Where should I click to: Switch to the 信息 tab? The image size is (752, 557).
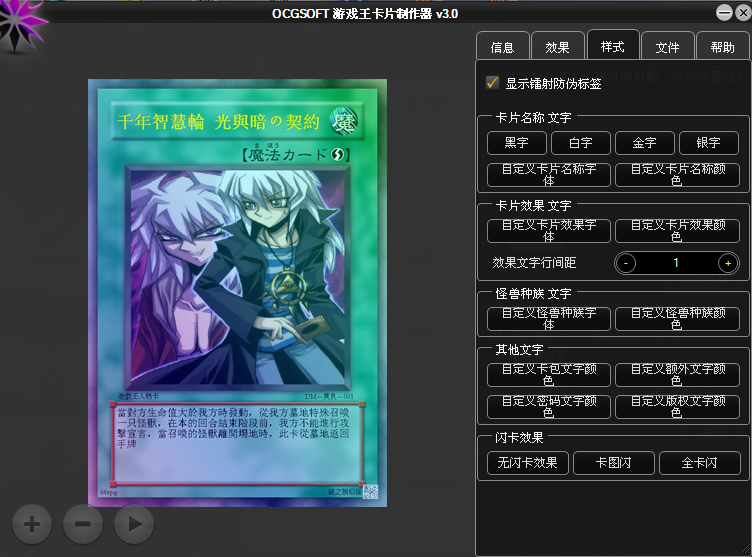tap(502, 47)
